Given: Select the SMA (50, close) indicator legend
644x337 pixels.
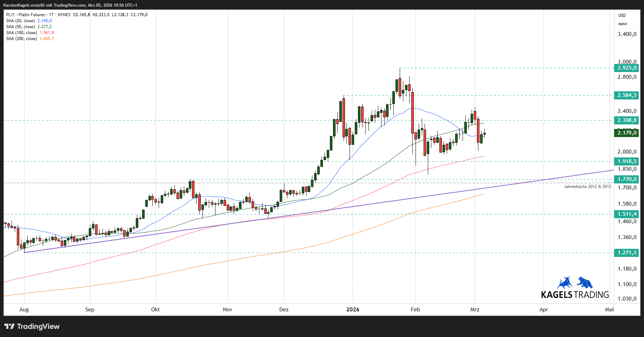Looking at the screenshot, I should [x=20, y=27].
